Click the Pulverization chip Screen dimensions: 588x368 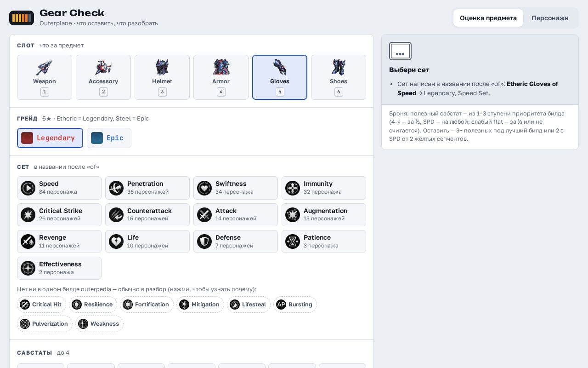45,324
